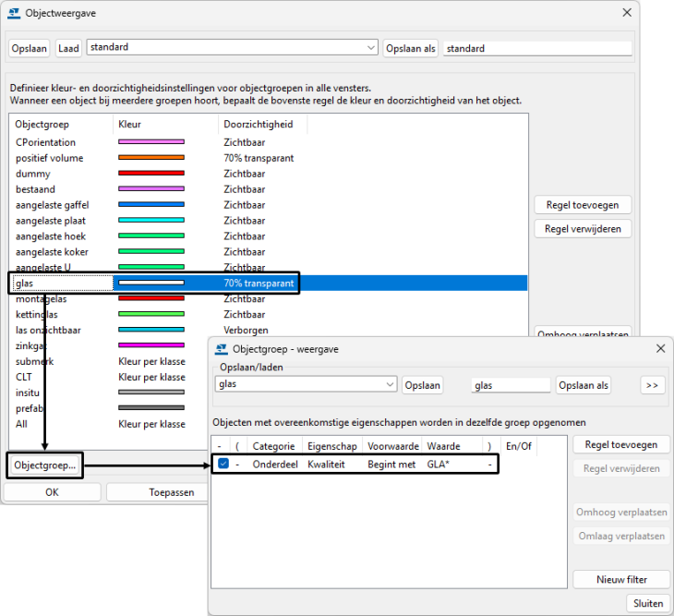Click the Voorwaarde column header
Screen dimensions: 674x616
(393, 446)
